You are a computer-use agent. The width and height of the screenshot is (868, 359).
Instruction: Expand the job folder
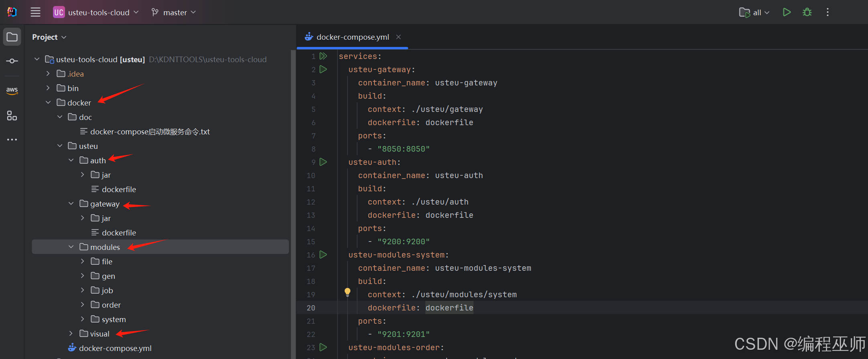(x=83, y=290)
